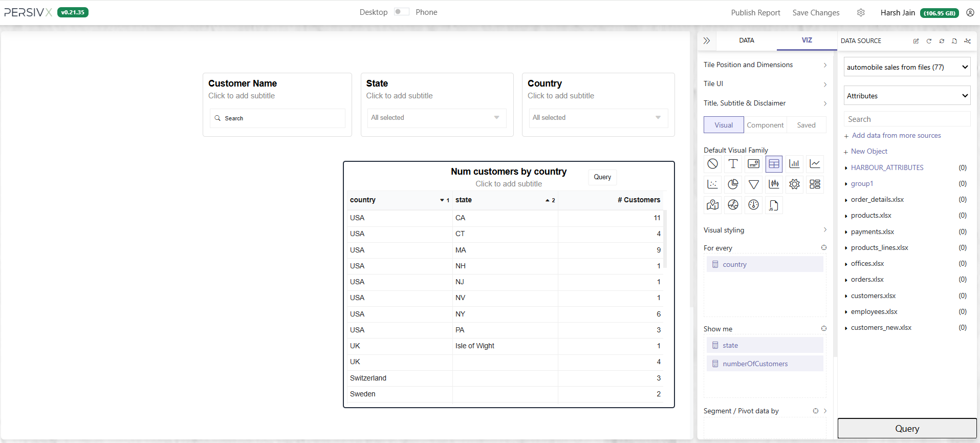Screen dimensions: 980x443
Task: Choose the grid-list layout visual icon
Action: [x=815, y=184]
